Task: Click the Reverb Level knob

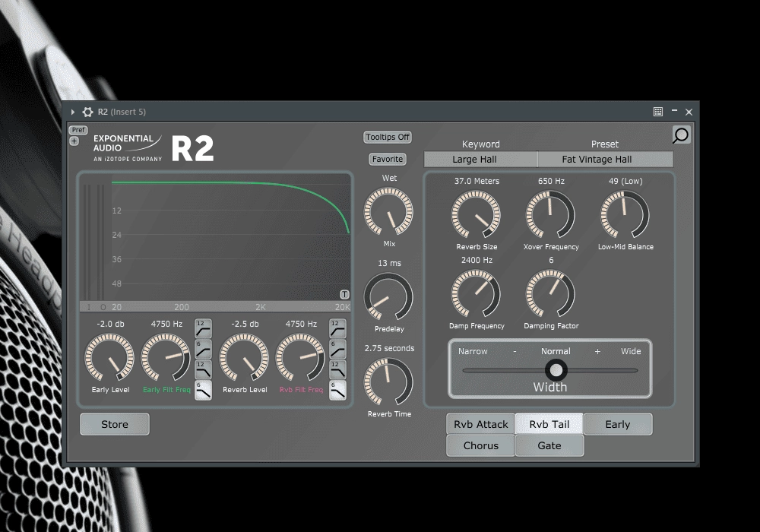Action: (x=244, y=357)
